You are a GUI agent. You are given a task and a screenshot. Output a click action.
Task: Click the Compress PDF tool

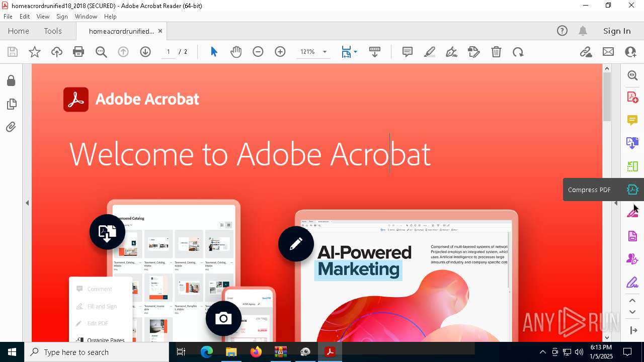pos(632,190)
